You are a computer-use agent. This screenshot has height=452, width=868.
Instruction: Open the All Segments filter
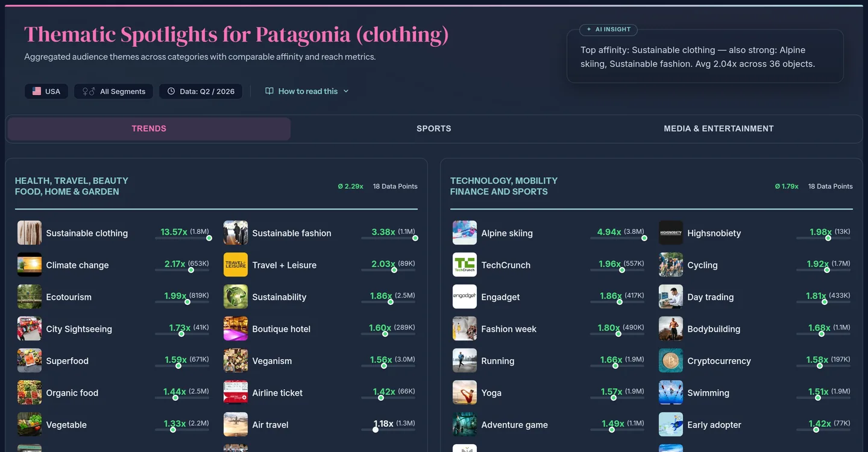114,91
